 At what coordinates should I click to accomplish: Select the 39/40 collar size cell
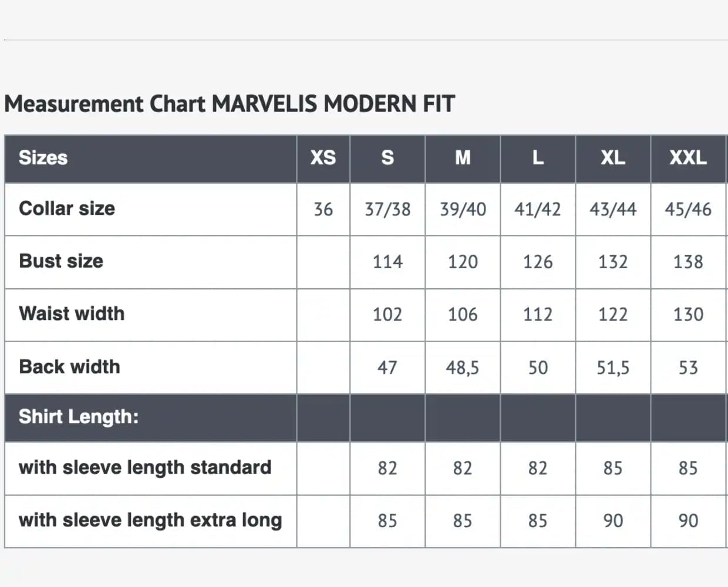point(463,209)
